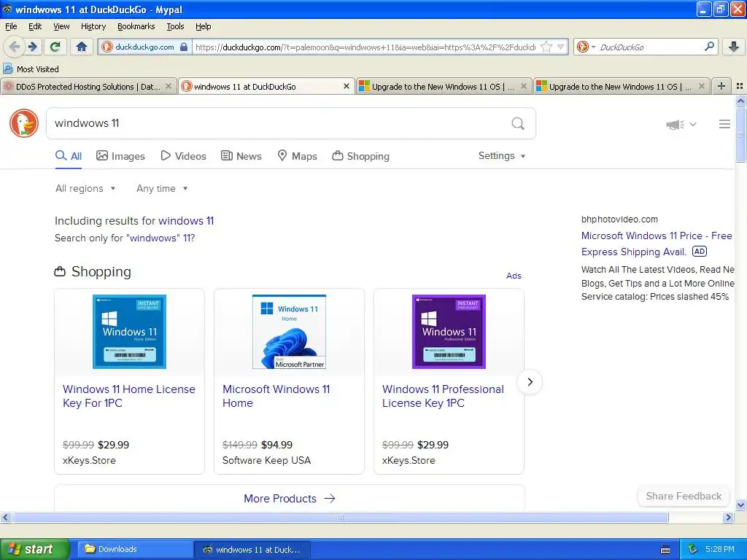747x560 pixels.
Task: Switch to first Upgrade to New Windows 11 tab
Action: [x=443, y=86]
